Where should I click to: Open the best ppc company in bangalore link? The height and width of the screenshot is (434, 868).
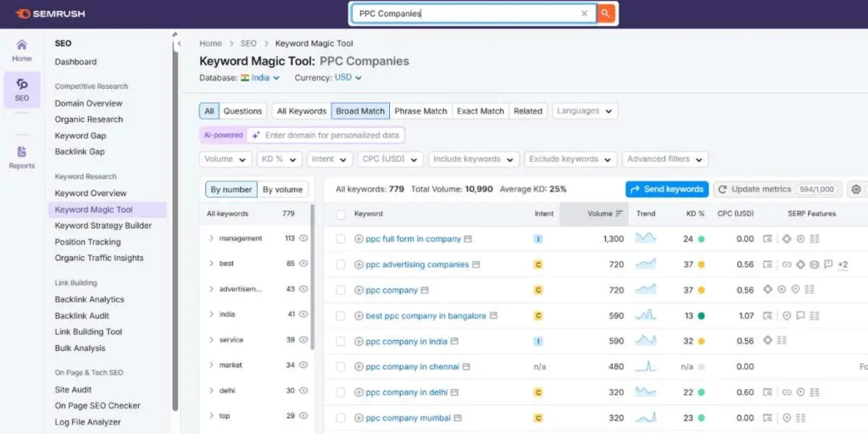[426, 315]
